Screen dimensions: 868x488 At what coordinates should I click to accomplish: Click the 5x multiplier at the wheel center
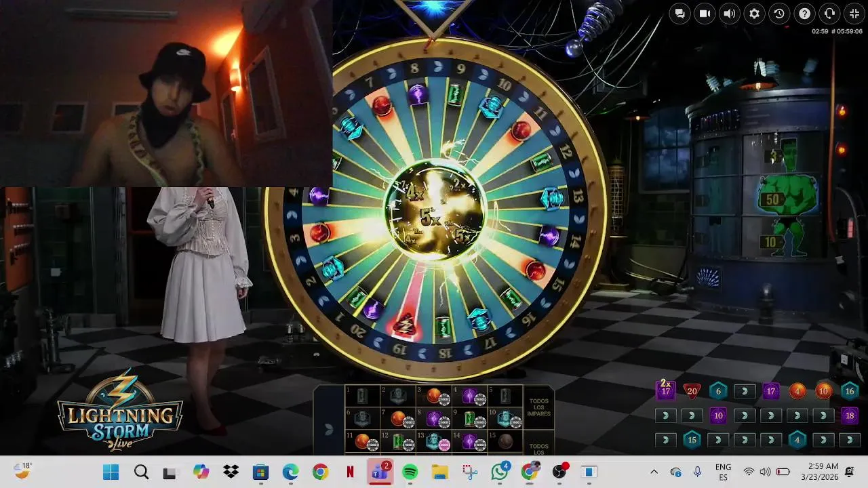(430, 218)
